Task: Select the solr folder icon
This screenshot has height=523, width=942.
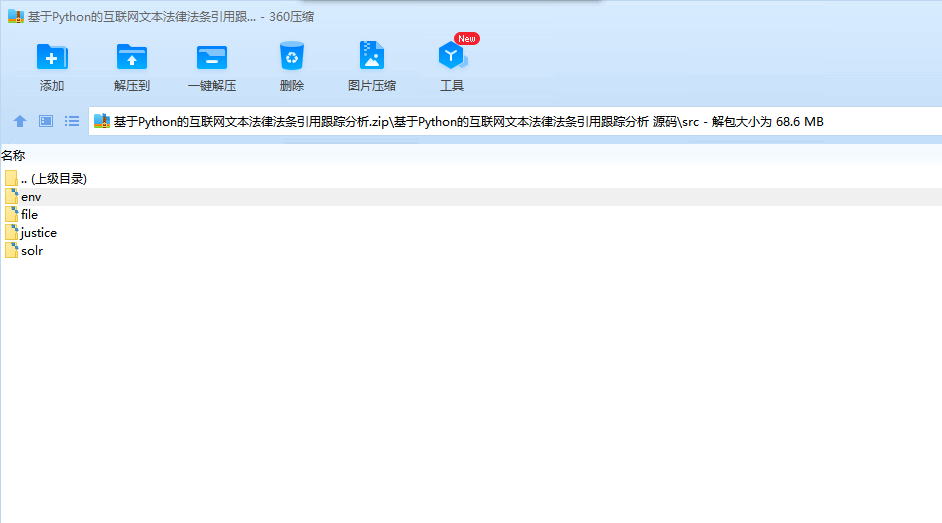Action: [11, 250]
